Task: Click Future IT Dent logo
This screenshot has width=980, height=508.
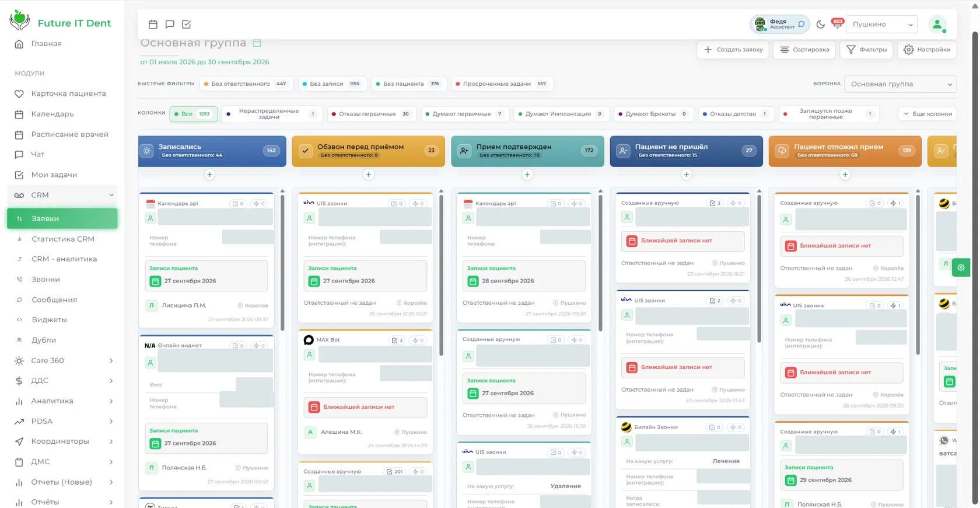Action: coord(60,21)
